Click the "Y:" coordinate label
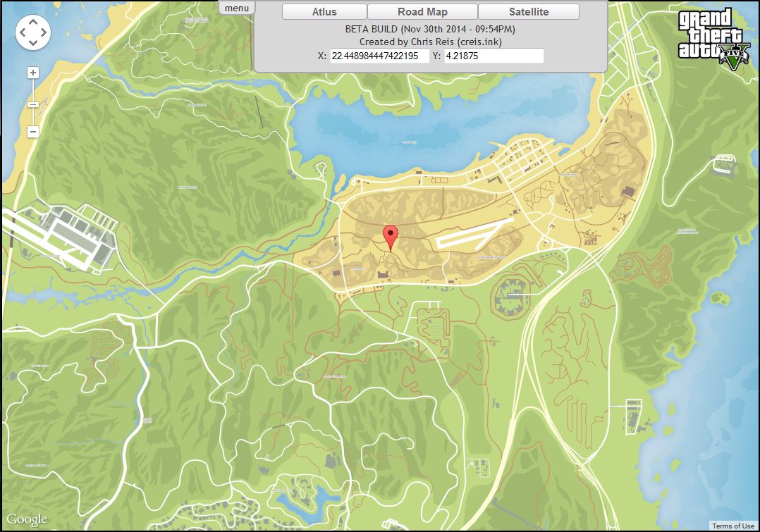Viewport: 760px width, 532px height. (x=436, y=56)
